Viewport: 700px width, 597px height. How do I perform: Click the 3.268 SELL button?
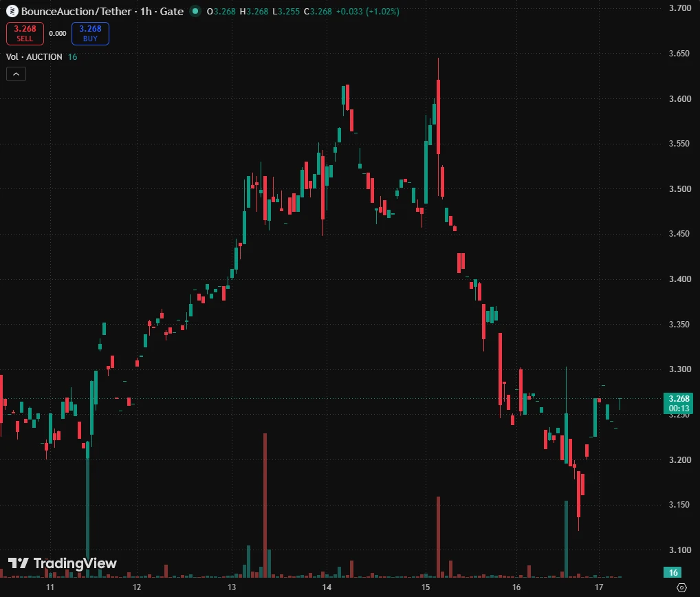[x=25, y=34]
